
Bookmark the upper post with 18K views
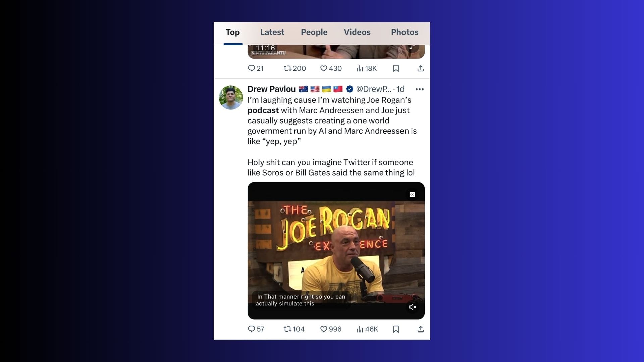(x=396, y=68)
